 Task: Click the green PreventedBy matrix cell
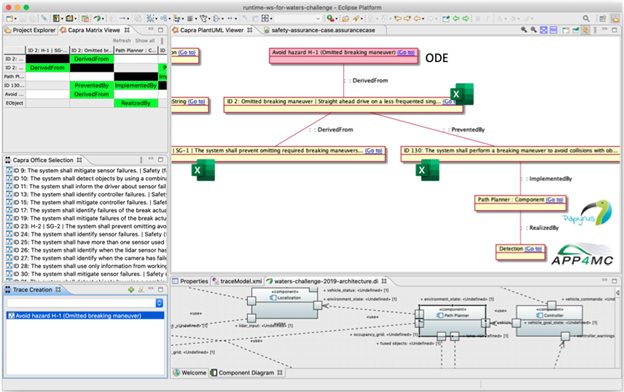tap(92, 86)
